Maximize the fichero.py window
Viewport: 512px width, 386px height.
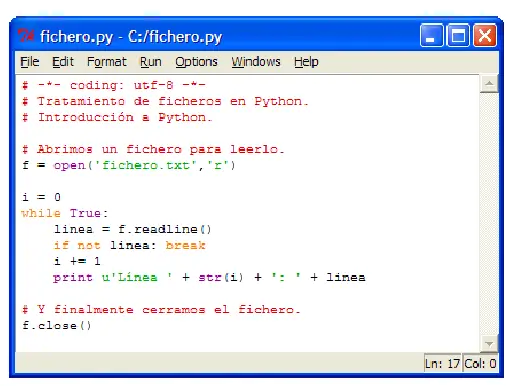[458, 35]
